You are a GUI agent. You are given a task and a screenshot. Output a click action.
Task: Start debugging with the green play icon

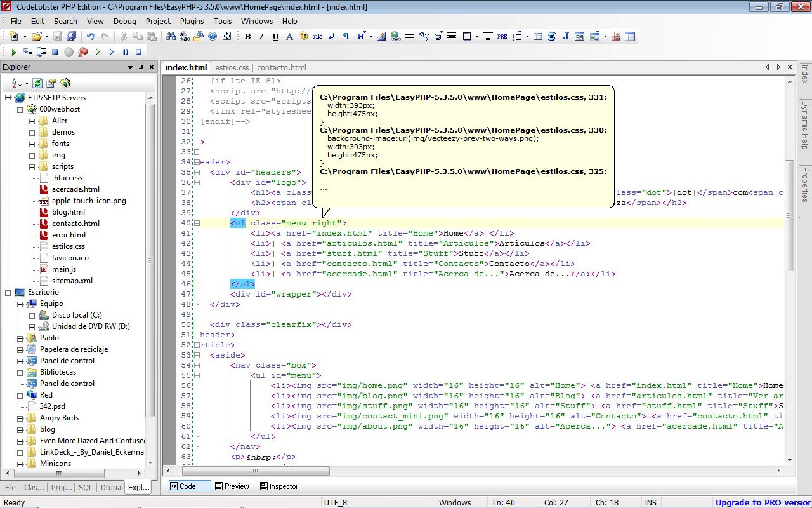click(13, 51)
